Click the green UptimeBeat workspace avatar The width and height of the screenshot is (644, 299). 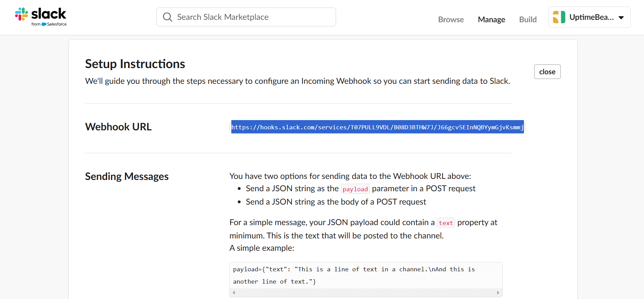(x=560, y=17)
